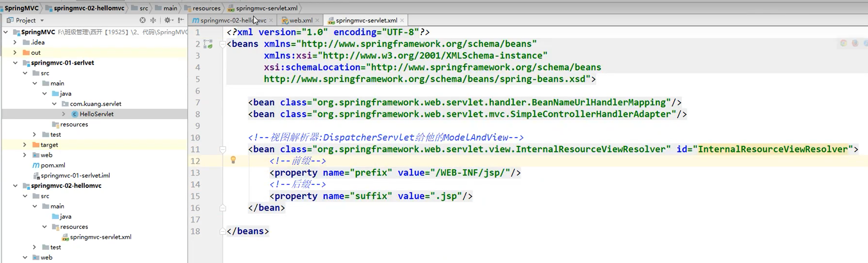This screenshot has height=263, width=868.
Task: Click the highlighted id value InternalResourceViewResolver
Action: pos(773,149)
